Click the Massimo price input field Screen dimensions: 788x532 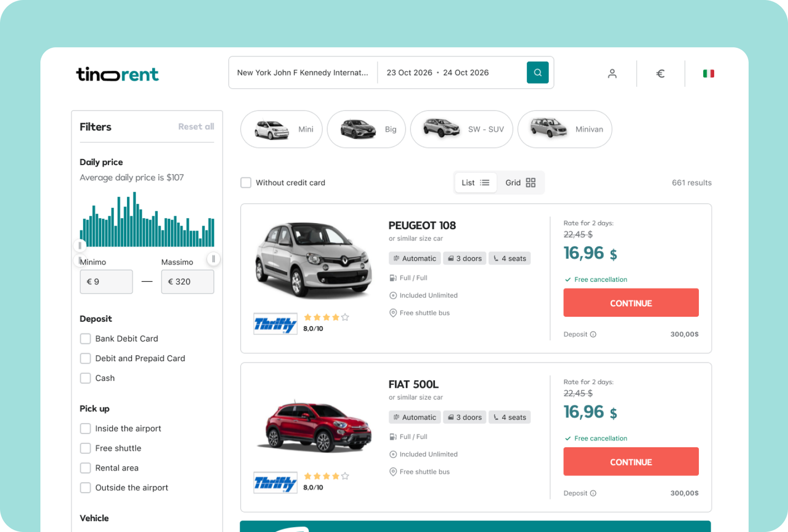[188, 282]
